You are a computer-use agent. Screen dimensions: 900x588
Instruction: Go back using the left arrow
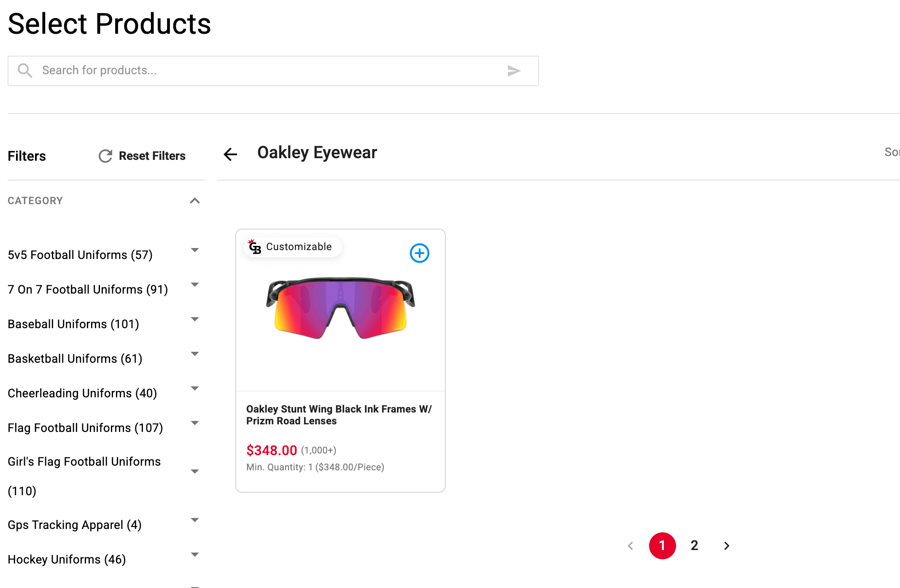click(x=230, y=154)
